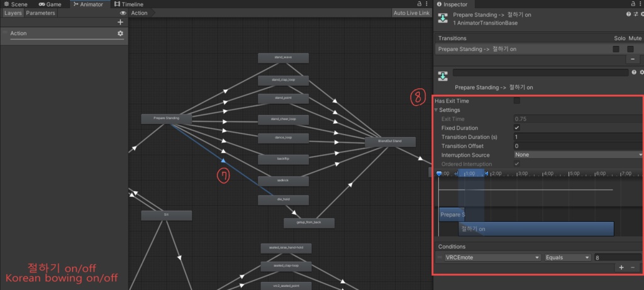Grab the VRCEmote condition row handle
This screenshot has height=290, width=644.
[x=439, y=257]
